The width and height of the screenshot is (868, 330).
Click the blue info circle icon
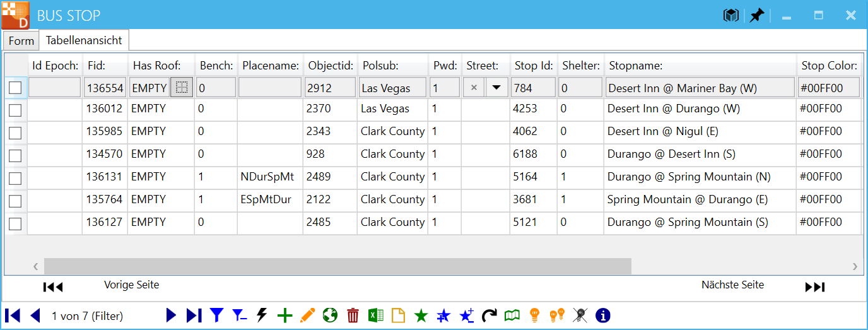point(602,315)
